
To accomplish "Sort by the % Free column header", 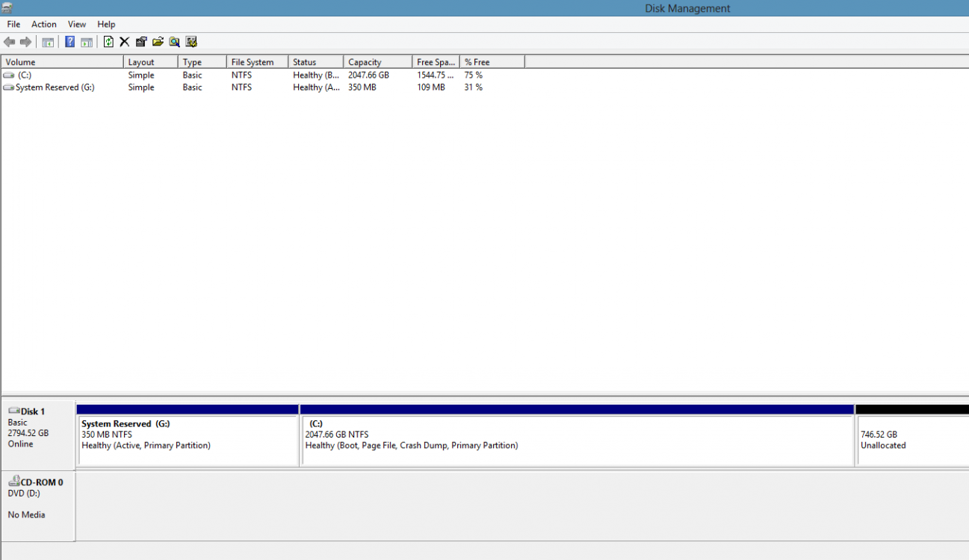I will tap(493, 62).
